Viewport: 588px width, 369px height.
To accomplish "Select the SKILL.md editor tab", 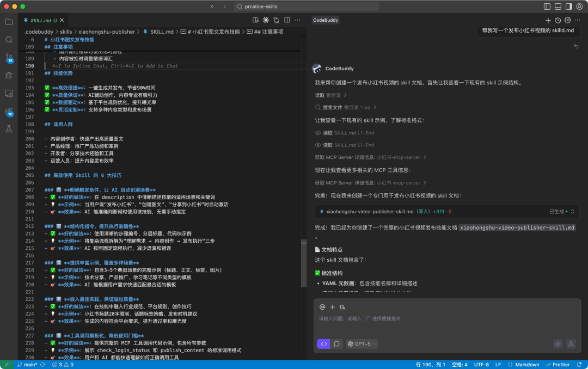I will pos(40,20).
